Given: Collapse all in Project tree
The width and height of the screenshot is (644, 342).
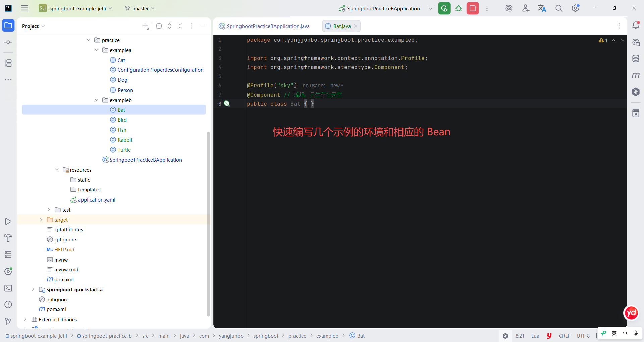Looking at the screenshot, I should [x=180, y=26].
